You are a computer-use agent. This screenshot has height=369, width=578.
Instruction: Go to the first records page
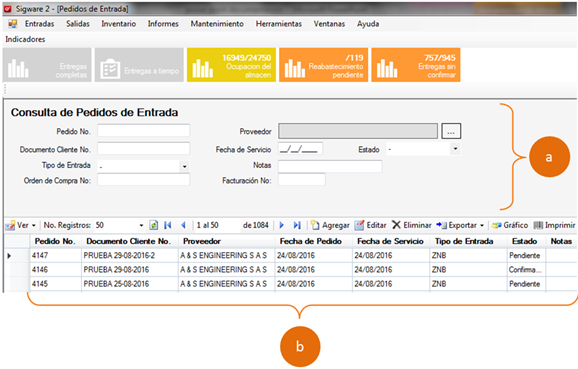click(168, 225)
